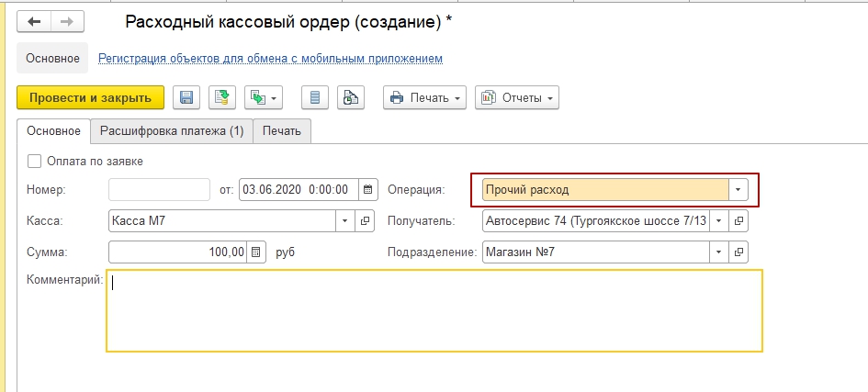868x392 pixels.
Task: Expand the Касса dropdown list
Action: 344,221
